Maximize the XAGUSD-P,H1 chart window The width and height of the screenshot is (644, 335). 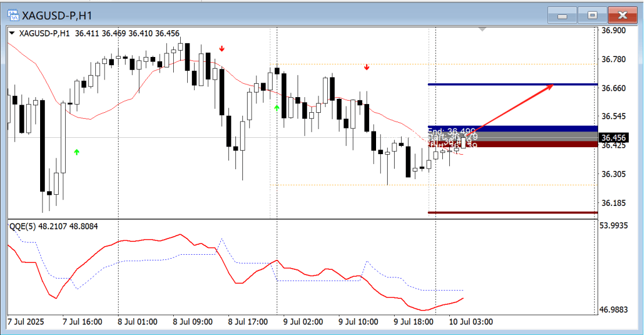592,15
